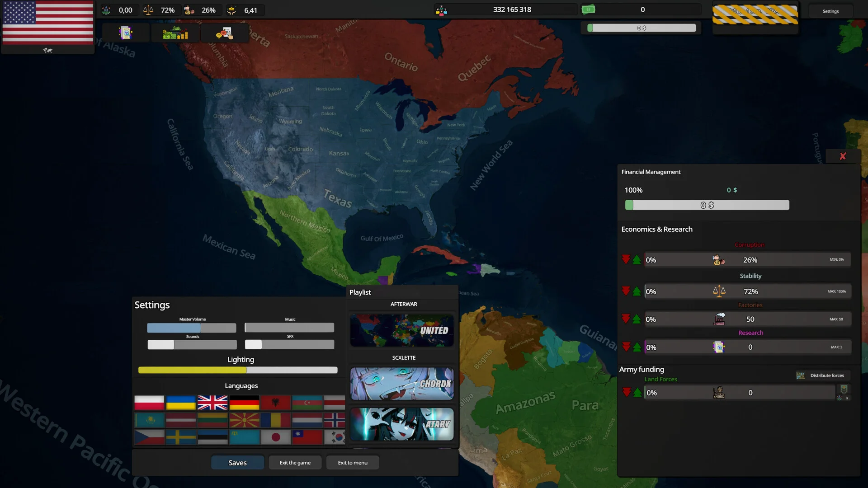Image resolution: width=868 pixels, height=488 pixels.
Task: Open the economy and money statistics icon
Action: pyautogui.click(x=175, y=33)
